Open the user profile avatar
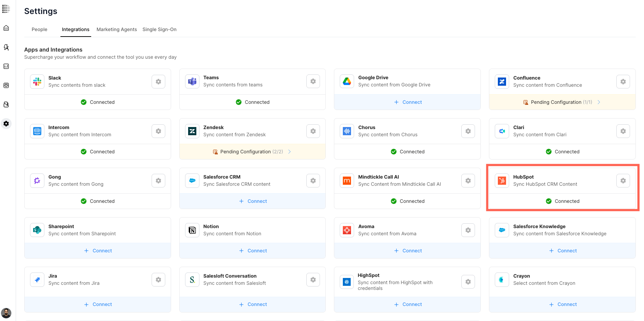The height and width of the screenshot is (321, 644). point(6,313)
